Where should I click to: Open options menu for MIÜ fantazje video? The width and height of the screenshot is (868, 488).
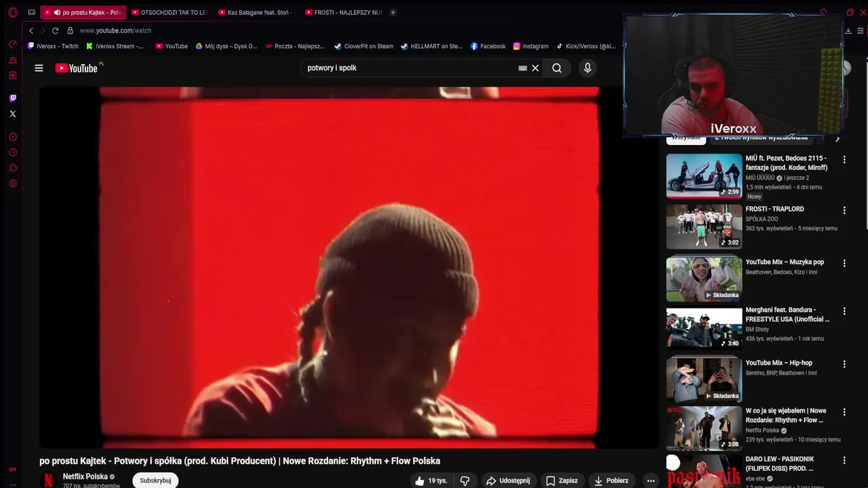[x=844, y=159]
